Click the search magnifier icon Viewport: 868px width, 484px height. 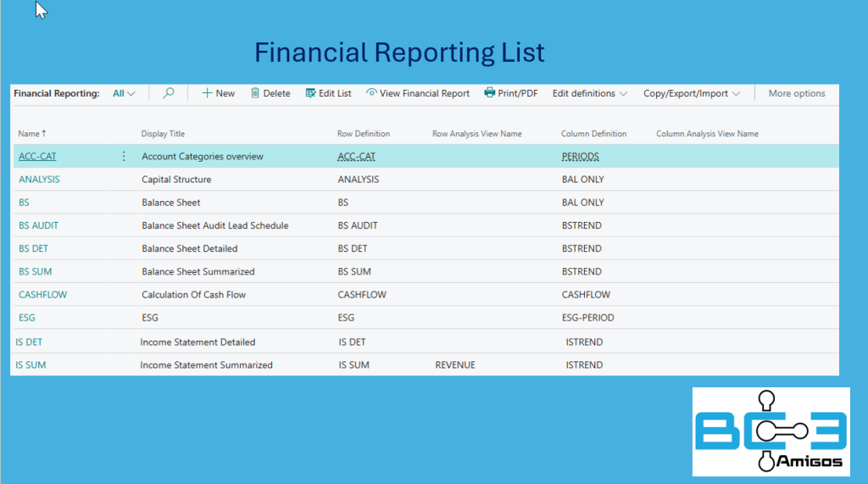coord(169,93)
